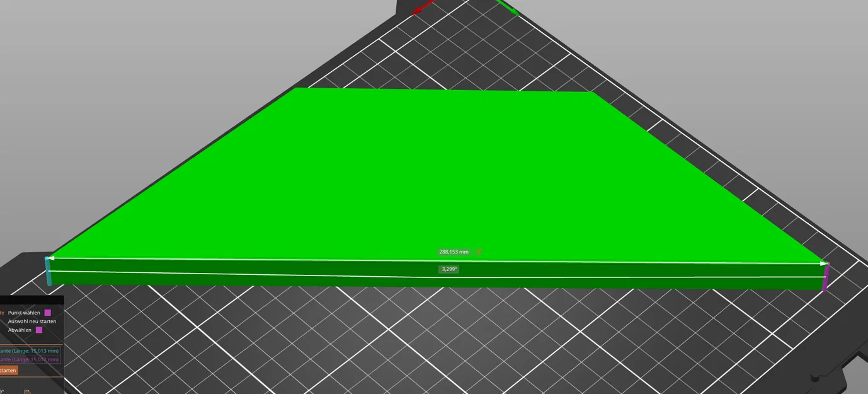Screen dimensions: 868x394
Task: Click the teal highlighted edge on the model
Action: pyautogui.click(x=48, y=270)
